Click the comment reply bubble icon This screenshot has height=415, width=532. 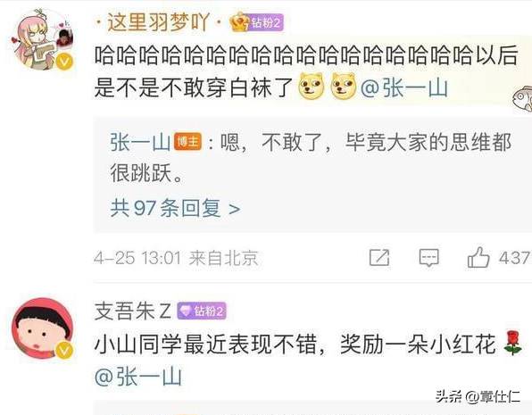pyautogui.click(x=428, y=258)
